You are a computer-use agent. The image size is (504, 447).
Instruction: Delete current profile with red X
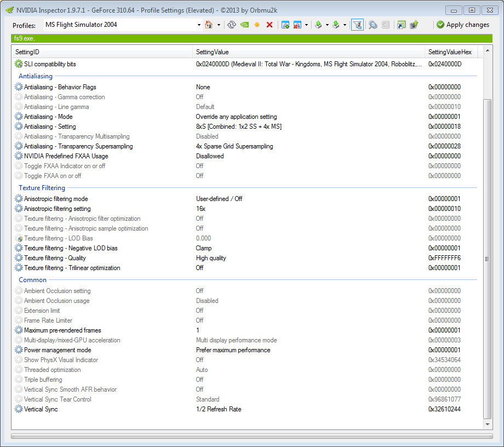click(270, 25)
